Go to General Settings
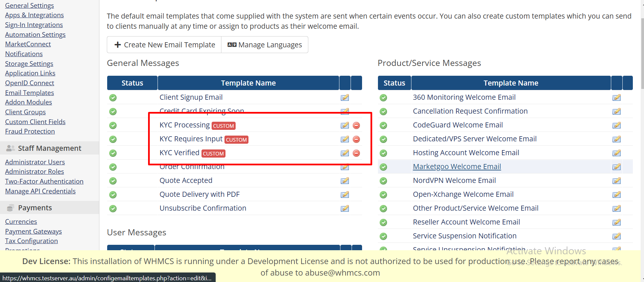Viewport: 644px width, 282px height. click(x=29, y=5)
